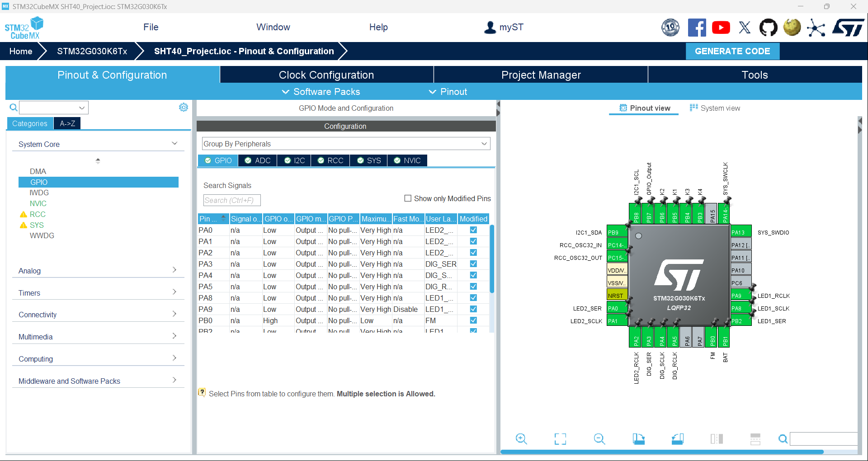Open the I2C peripheral tab
The height and width of the screenshot is (461, 868).
[x=294, y=160]
